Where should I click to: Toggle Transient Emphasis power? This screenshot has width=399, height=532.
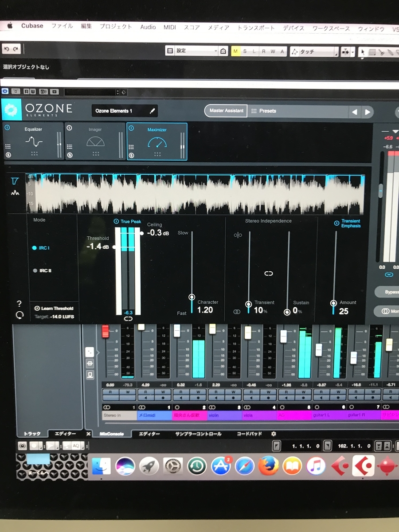(337, 223)
